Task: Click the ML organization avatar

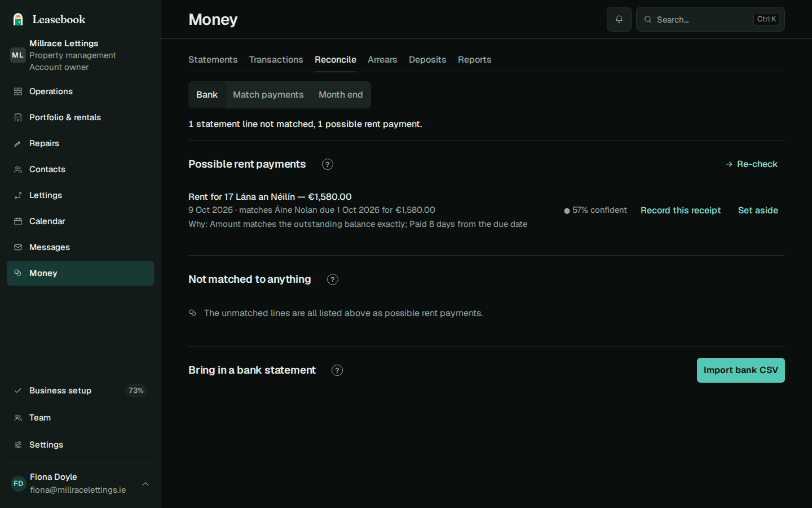Action: pos(18,55)
